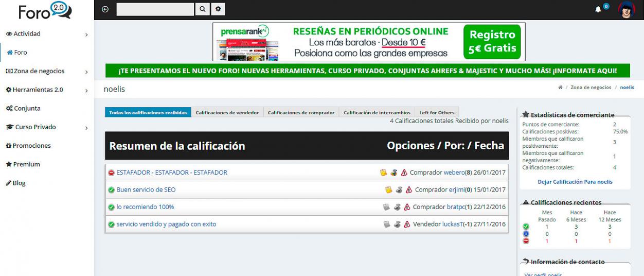
Task: Click grey note icon on bratpc rating
Action: click(386, 208)
